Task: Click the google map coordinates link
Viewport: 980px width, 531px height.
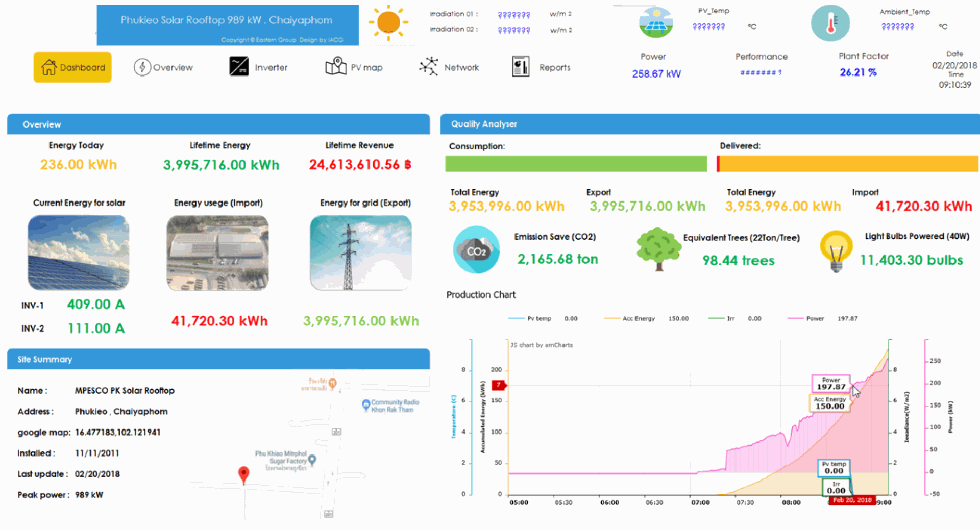Action: (117, 432)
